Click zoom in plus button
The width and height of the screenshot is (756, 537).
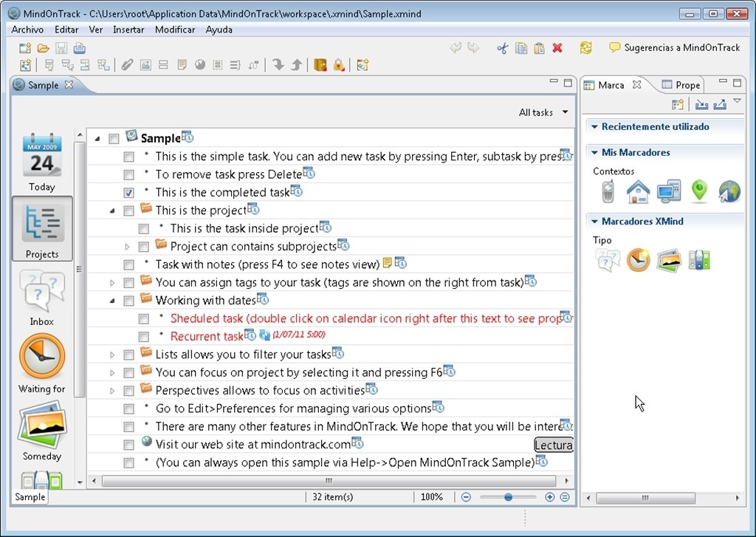point(549,497)
